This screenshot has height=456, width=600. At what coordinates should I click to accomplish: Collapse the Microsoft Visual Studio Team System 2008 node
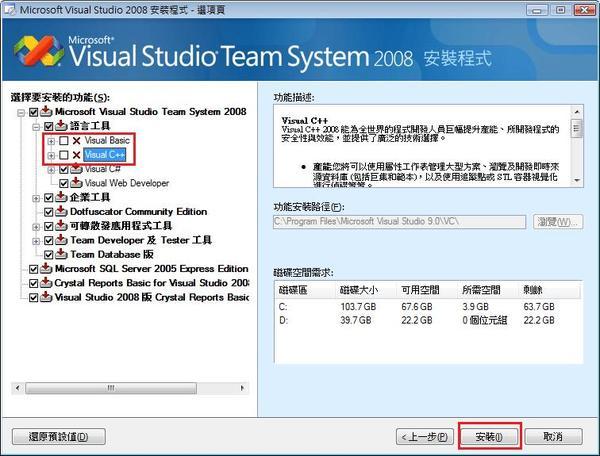(x=21, y=113)
